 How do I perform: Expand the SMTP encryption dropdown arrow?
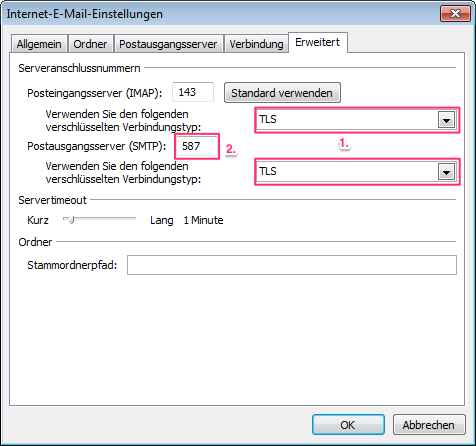446,172
